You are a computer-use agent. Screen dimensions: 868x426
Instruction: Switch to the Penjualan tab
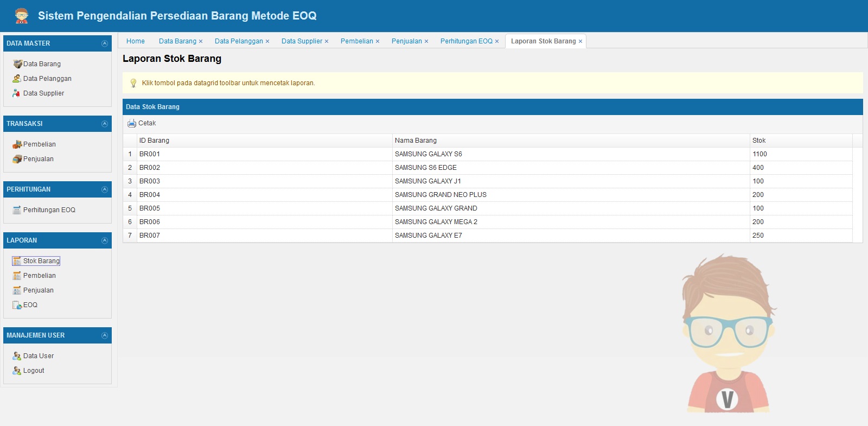[407, 41]
